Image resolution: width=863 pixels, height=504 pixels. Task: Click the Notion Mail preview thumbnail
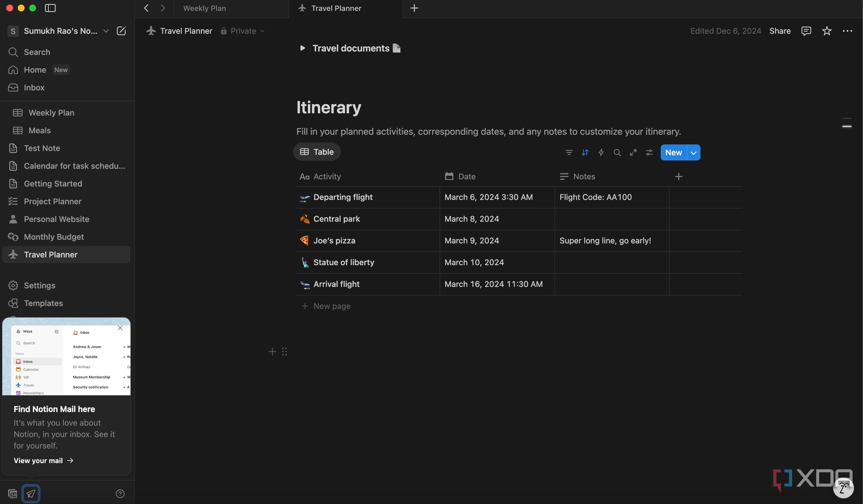[x=66, y=357]
